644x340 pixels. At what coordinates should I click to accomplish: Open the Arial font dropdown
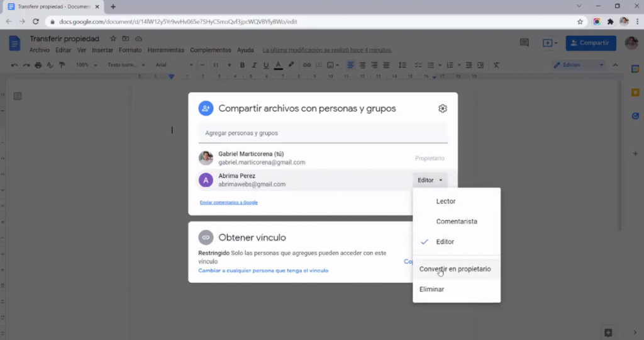tap(174, 65)
